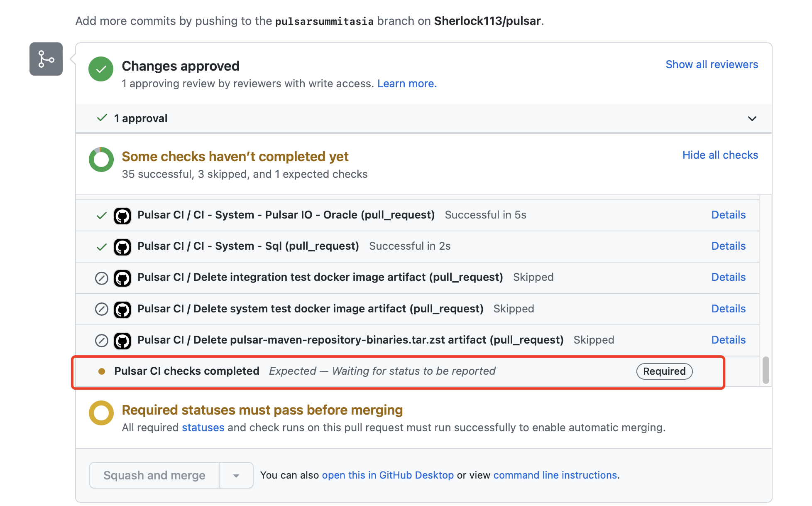The width and height of the screenshot is (812, 506).
Task: Click Successful in 2s status text
Action: pyautogui.click(x=410, y=246)
